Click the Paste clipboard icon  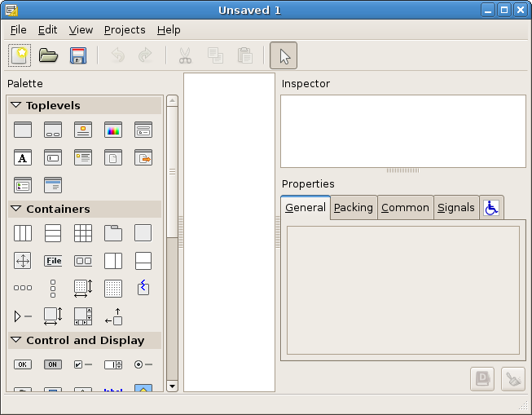(x=245, y=55)
